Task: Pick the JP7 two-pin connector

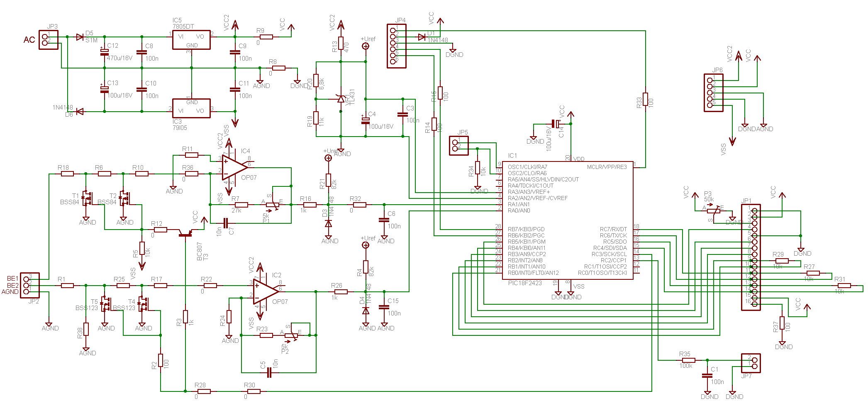Action: click(751, 363)
